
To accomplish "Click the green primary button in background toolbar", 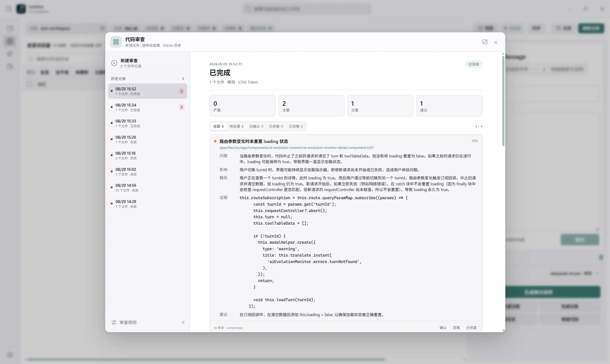I will [591, 28].
